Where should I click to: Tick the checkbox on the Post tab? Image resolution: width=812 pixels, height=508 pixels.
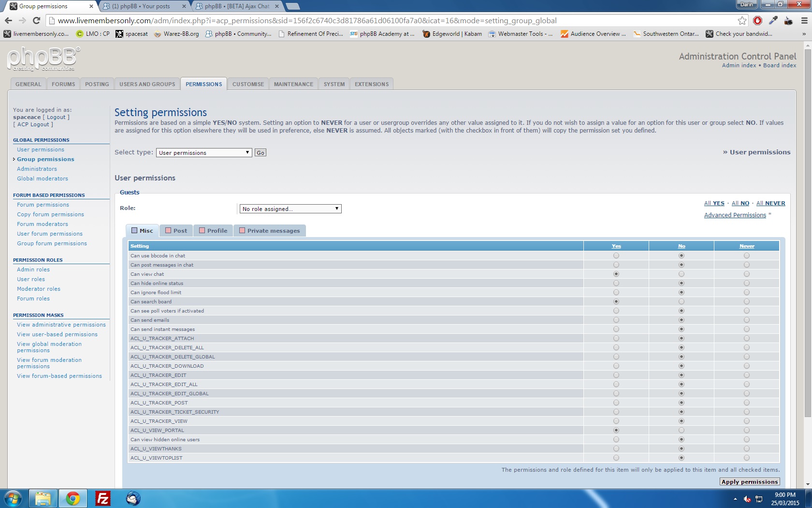(168, 230)
